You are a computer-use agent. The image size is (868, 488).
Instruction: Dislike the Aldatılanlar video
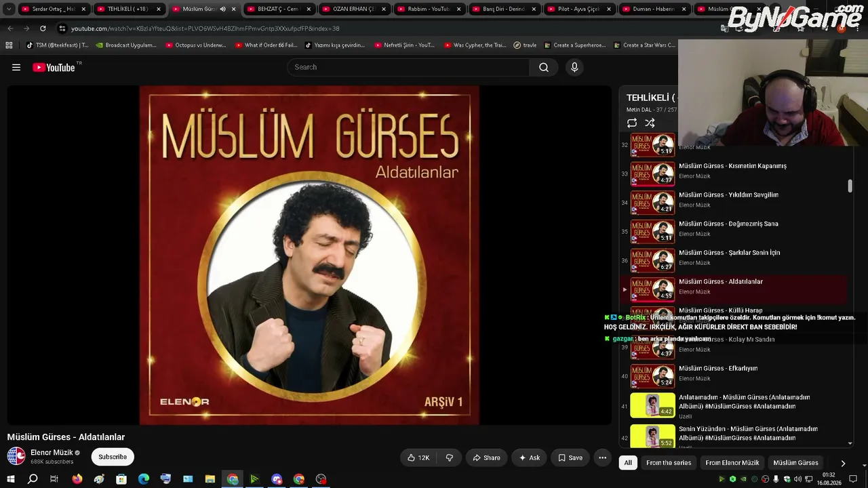click(x=450, y=457)
